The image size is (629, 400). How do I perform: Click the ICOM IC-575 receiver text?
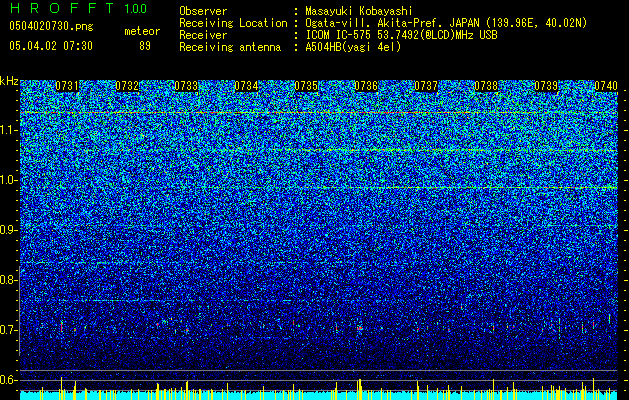tap(401, 35)
